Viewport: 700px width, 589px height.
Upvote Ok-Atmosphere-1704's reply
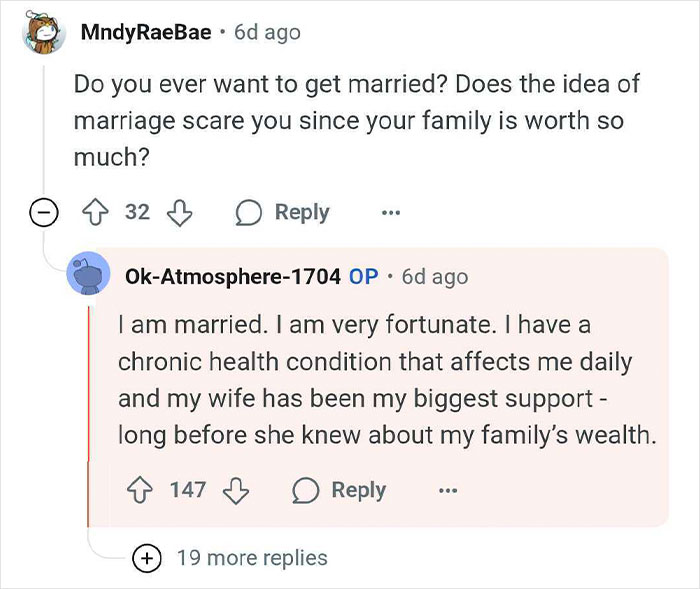(140, 490)
